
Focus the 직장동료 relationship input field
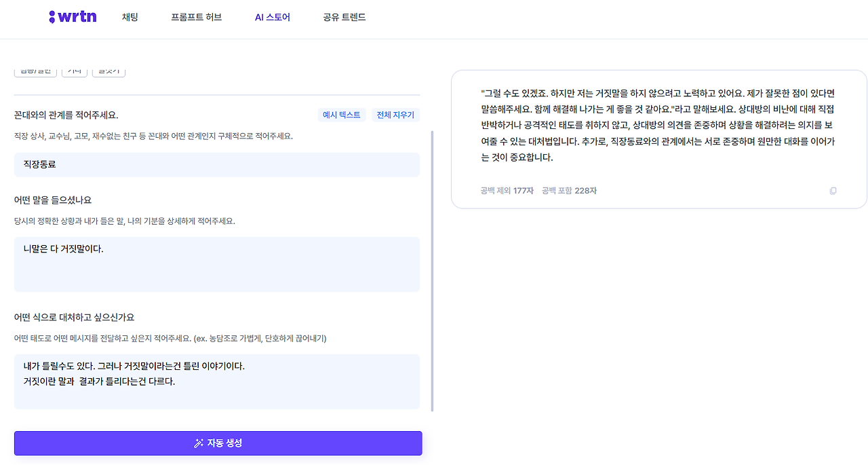[217, 165]
